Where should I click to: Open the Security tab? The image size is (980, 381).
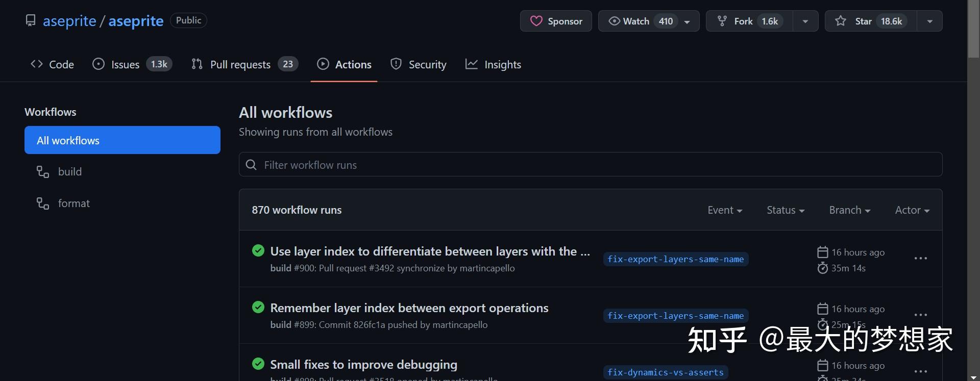pos(418,64)
